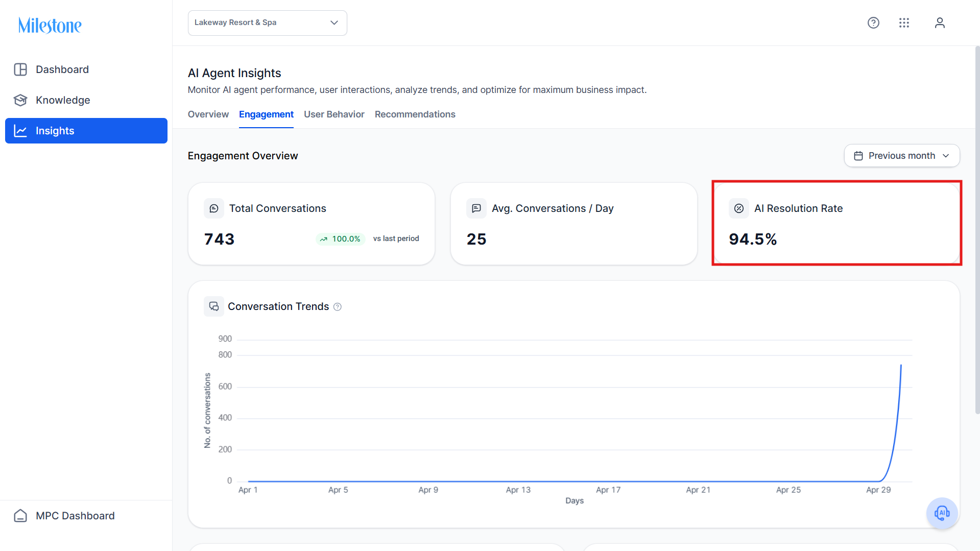This screenshot has width=980, height=551.
Task: Click the Conversation Trends chat bubbles icon
Action: click(214, 306)
